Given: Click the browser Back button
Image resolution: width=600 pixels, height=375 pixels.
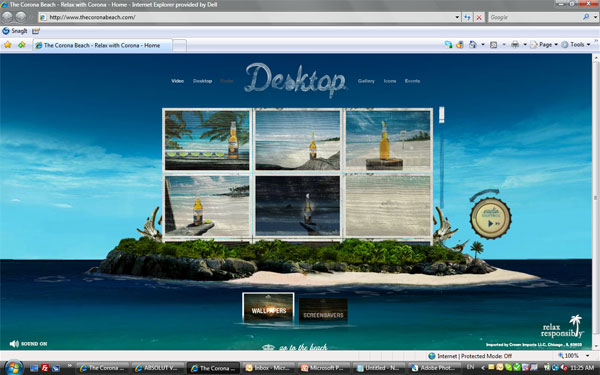Looking at the screenshot, I should point(7,17).
